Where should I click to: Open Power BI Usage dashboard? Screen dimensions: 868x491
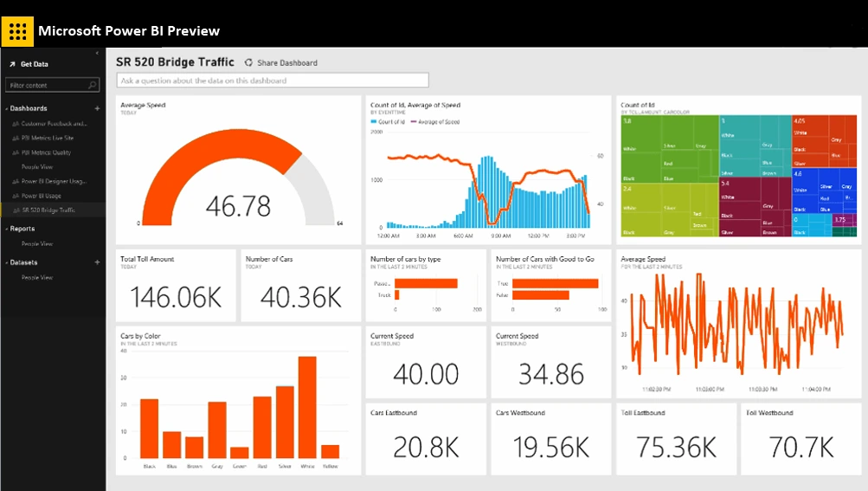tap(41, 196)
